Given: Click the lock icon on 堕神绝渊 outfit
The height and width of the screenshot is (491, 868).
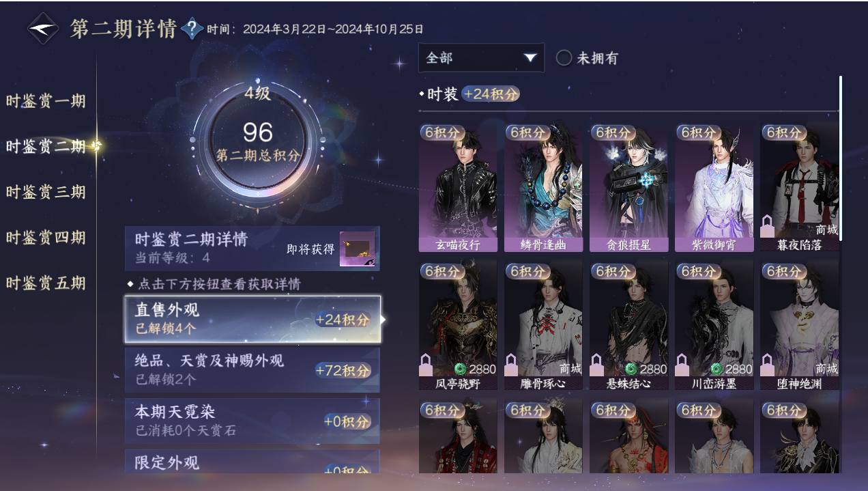Looking at the screenshot, I should (x=768, y=365).
